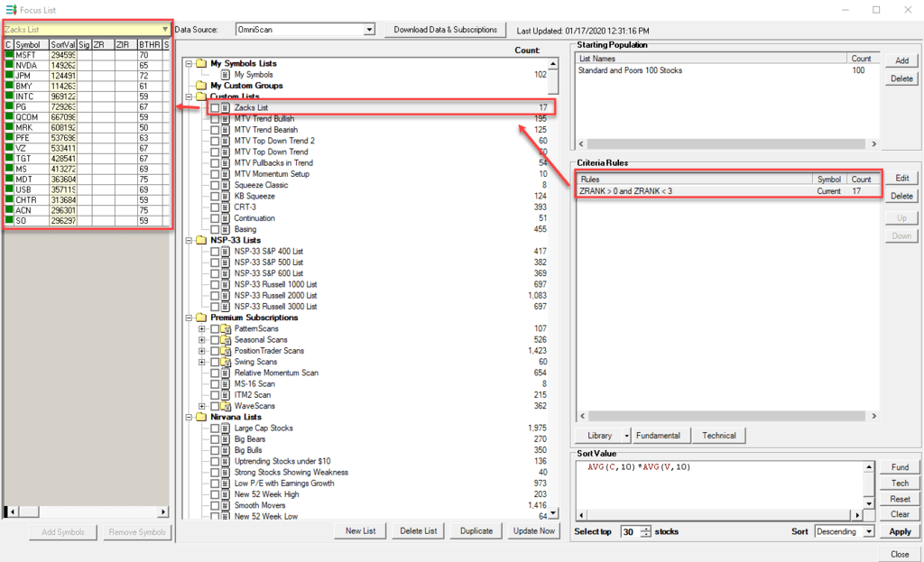Open the Data Source OmniScan dropdown
The height and width of the screenshot is (562, 924).
(x=369, y=30)
